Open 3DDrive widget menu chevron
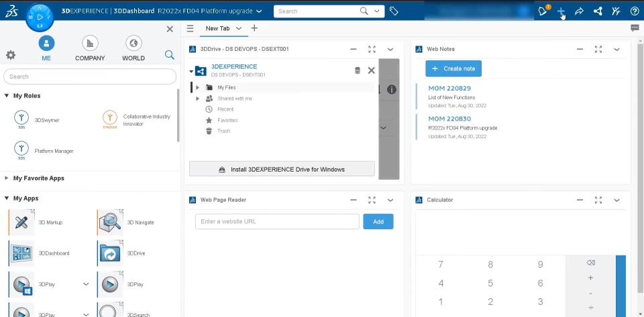Viewport: 644px width, 317px height. click(390, 49)
